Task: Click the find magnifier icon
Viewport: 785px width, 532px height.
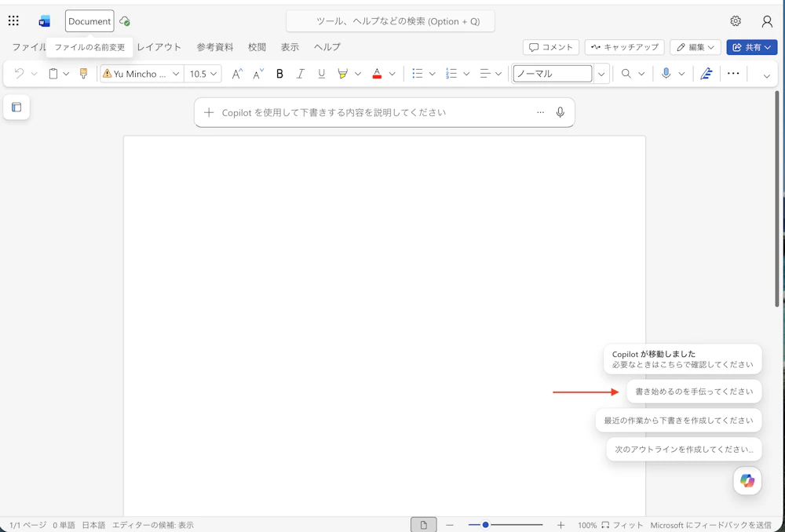Action: (626, 74)
